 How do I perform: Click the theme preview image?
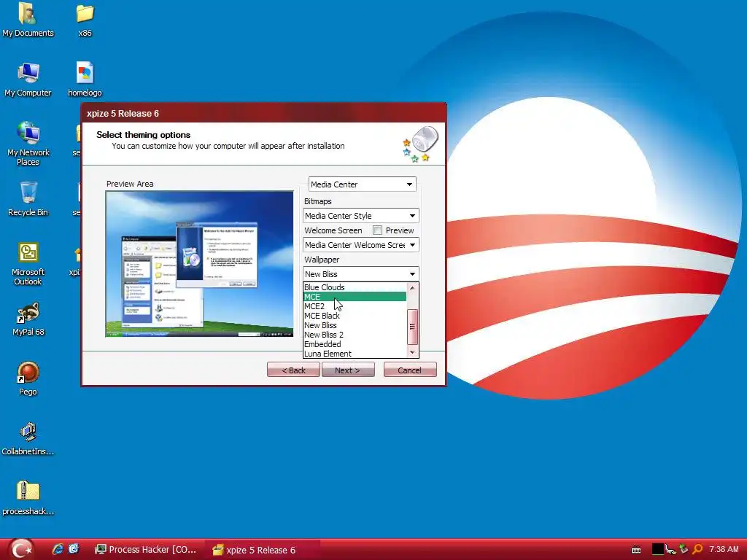[200, 264]
